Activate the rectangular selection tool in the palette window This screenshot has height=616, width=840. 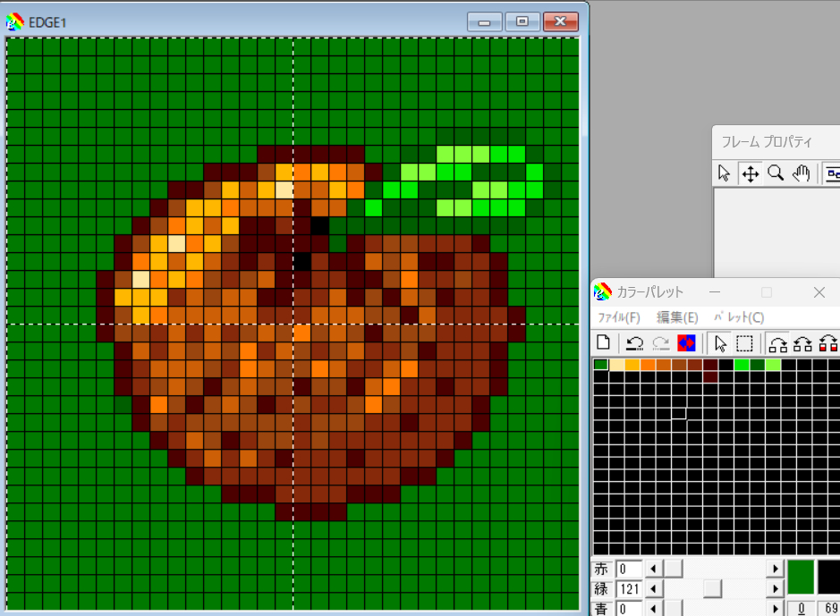coord(744,343)
